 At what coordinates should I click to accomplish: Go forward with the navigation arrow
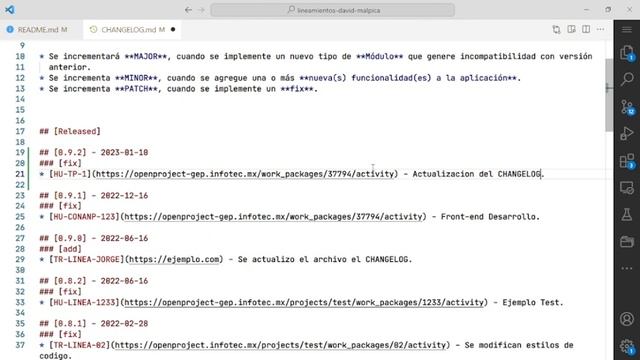coord(201,10)
